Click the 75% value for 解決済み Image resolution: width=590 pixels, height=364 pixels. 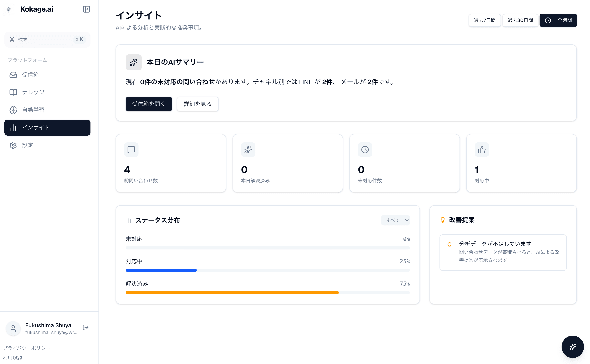(x=405, y=284)
